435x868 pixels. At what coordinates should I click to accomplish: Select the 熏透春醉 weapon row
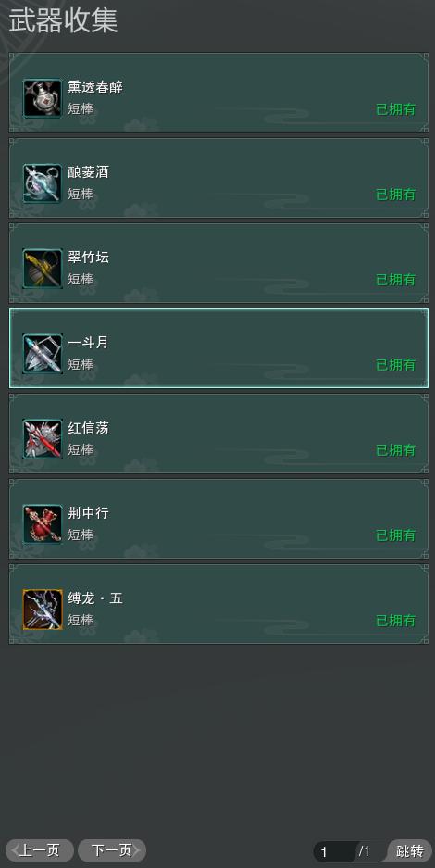(218, 93)
